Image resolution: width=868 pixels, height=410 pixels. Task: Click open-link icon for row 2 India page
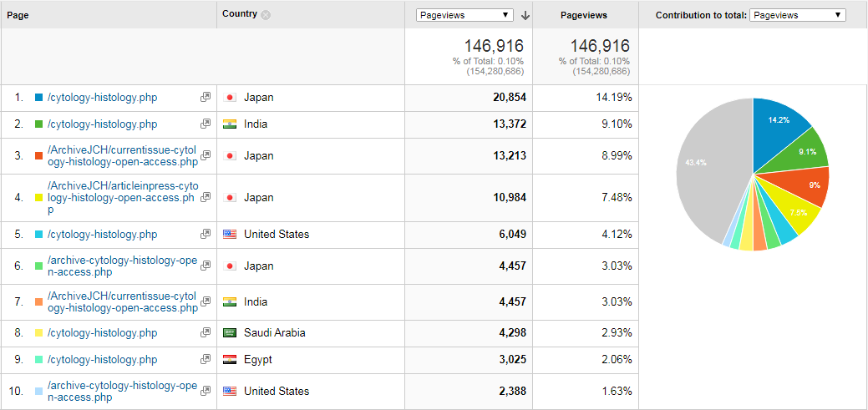206,124
